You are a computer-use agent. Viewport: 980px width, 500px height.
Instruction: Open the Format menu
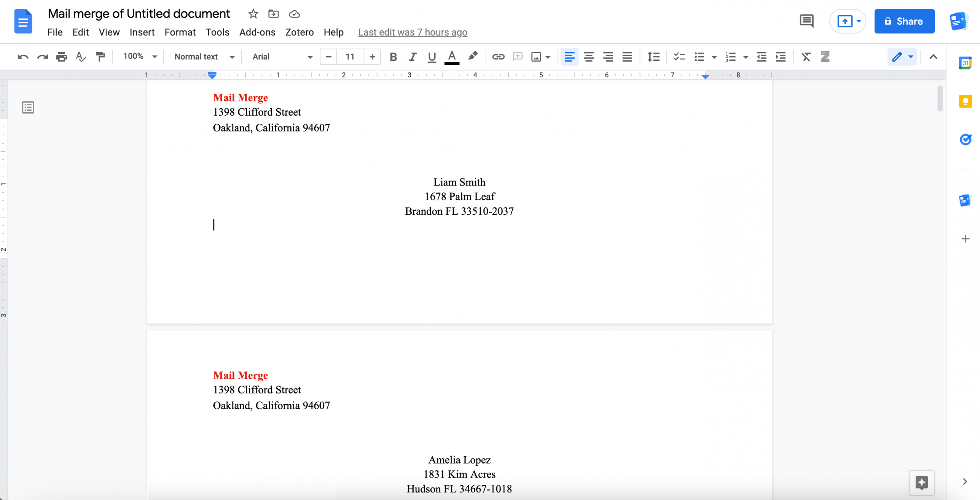coord(179,32)
